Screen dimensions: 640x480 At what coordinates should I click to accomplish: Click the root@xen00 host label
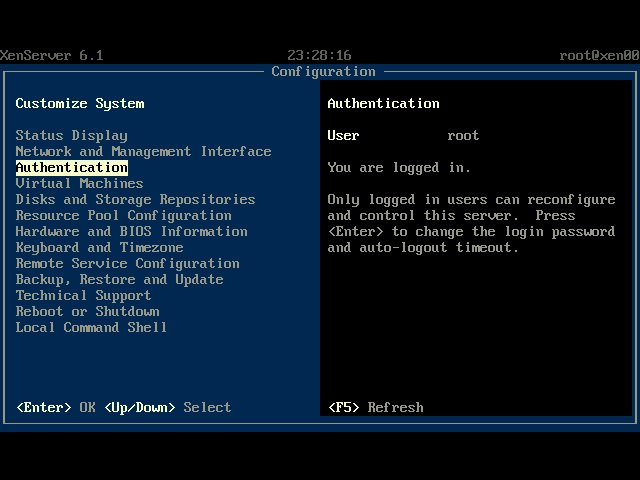coord(599,55)
